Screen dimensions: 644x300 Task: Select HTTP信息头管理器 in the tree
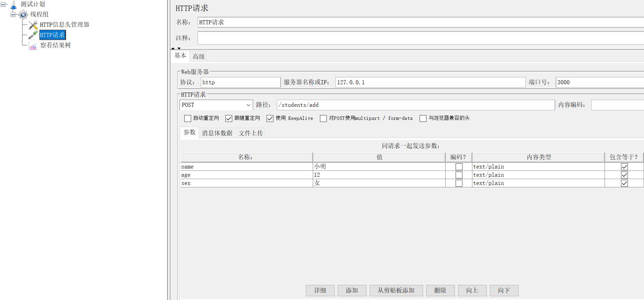tap(64, 25)
